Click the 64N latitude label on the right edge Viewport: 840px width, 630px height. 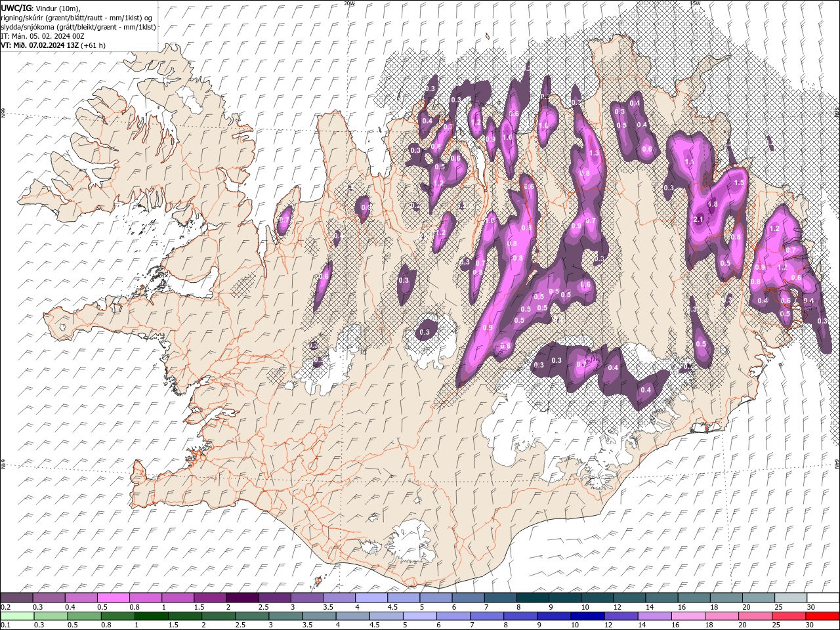click(x=837, y=464)
